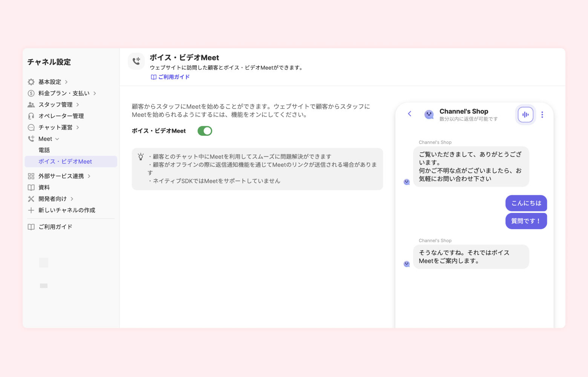Click the voice Meet waveform icon in chat header
This screenshot has height=377, width=588.
[525, 115]
